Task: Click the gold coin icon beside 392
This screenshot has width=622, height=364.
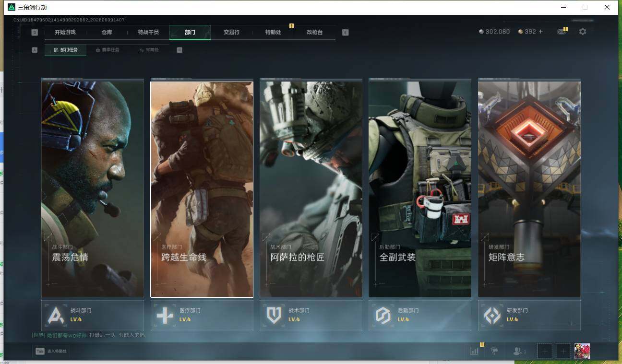Action: (521, 32)
